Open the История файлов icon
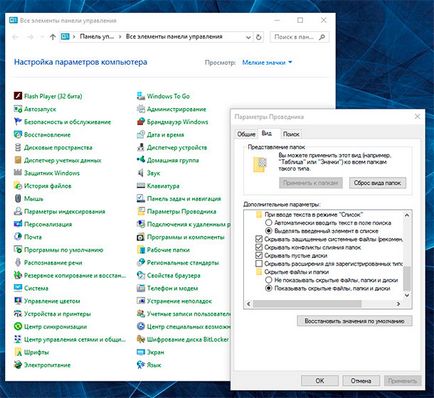 (x=18, y=186)
